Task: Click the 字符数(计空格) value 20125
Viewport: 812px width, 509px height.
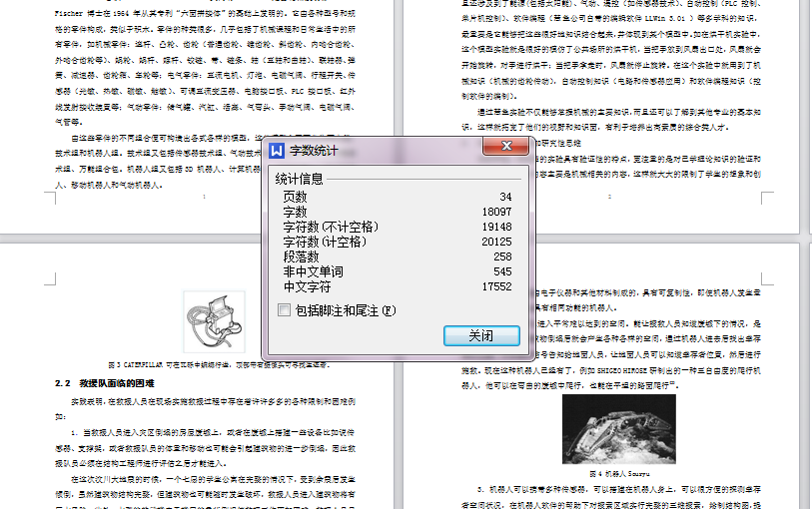Action: pyautogui.click(x=496, y=243)
